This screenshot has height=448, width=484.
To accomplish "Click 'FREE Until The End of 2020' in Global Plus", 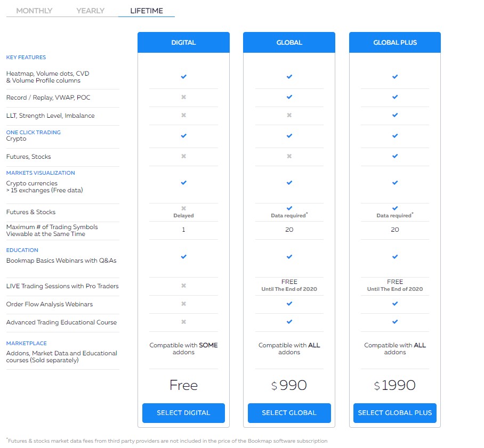I will point(395,286).
